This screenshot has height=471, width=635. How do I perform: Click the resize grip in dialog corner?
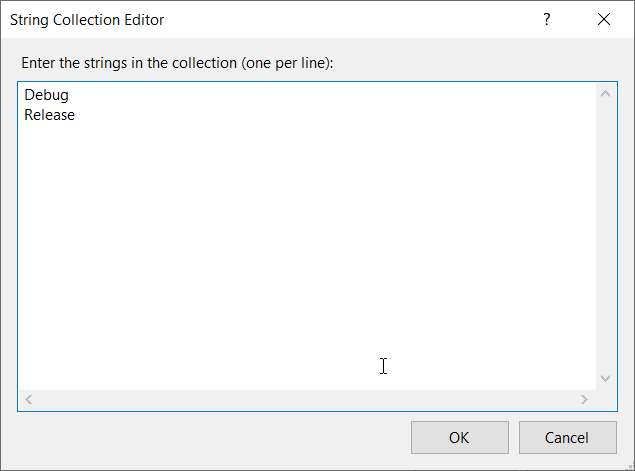(630, 467)
